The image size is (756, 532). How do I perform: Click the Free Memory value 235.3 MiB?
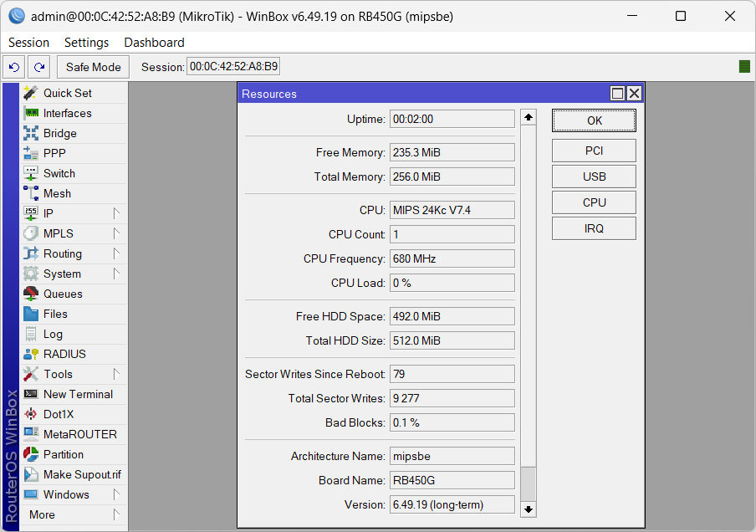click(x=452, y=152)
